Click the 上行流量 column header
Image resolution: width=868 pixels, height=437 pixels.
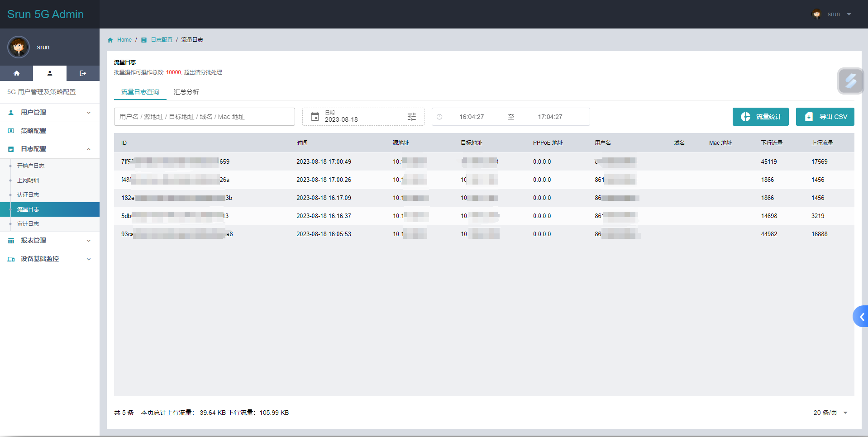pos(822,143)
